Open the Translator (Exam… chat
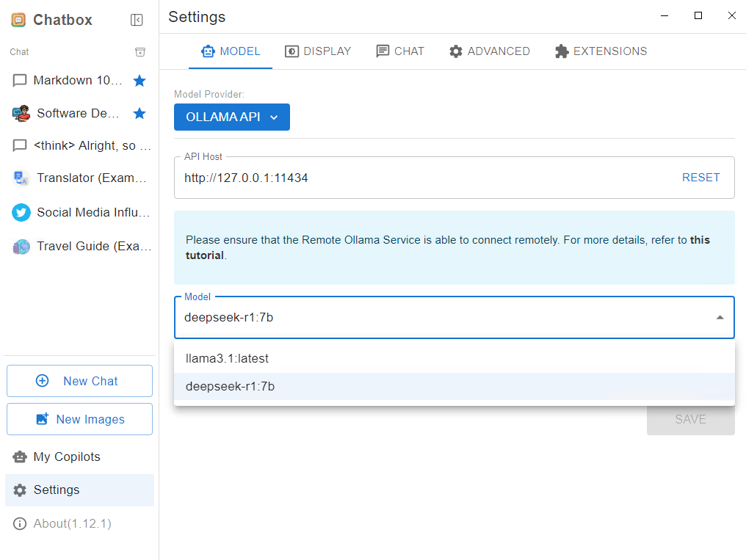 point(79,178)
